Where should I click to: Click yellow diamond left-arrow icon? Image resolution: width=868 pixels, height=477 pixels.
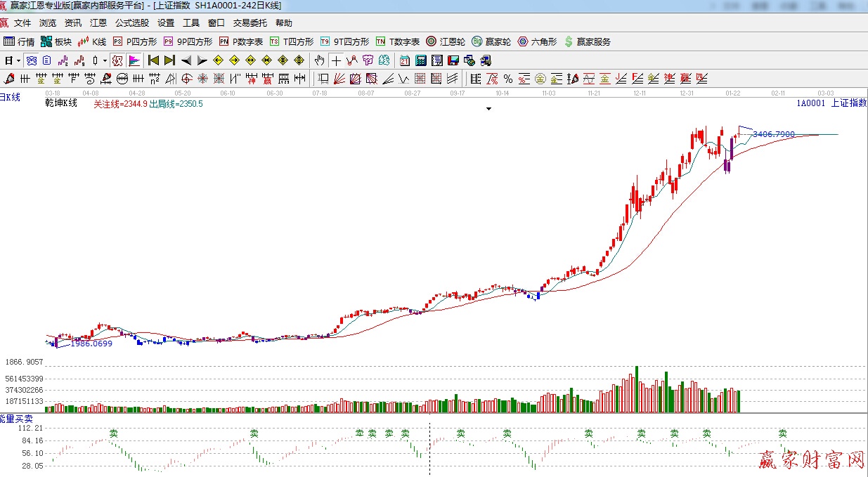218,60
